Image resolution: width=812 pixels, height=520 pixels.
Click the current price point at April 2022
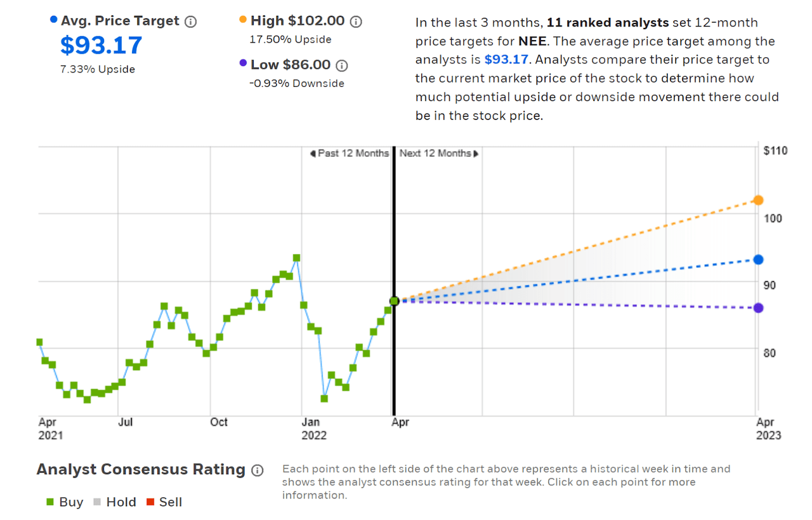394,301
